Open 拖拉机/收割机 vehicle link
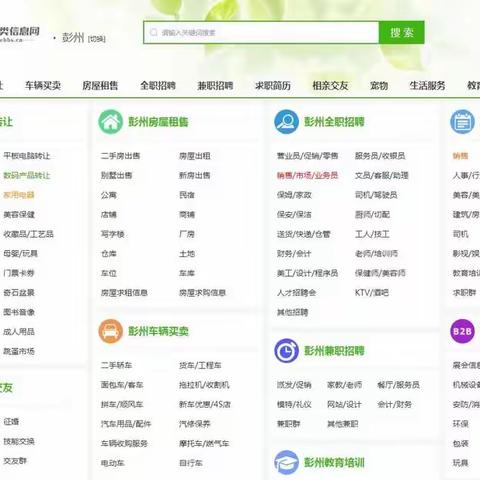This screenshot has height=480, width=480. pos(204,385)
